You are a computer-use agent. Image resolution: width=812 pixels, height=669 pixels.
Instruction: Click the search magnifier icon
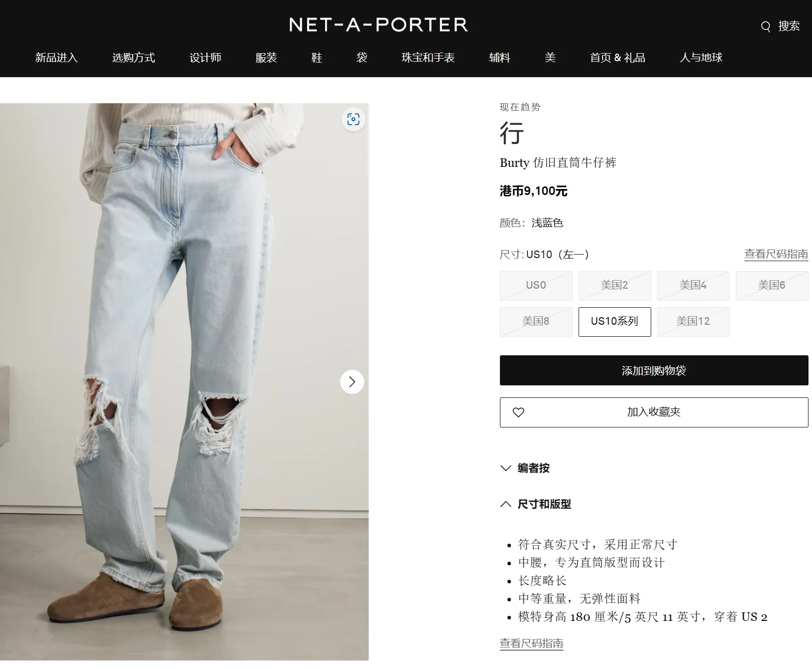765,27
